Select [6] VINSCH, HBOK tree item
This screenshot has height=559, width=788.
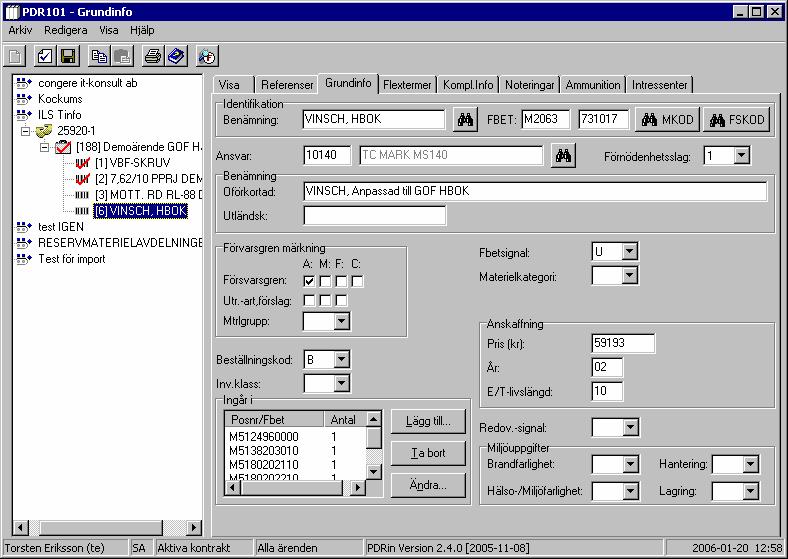click(141, 211)
